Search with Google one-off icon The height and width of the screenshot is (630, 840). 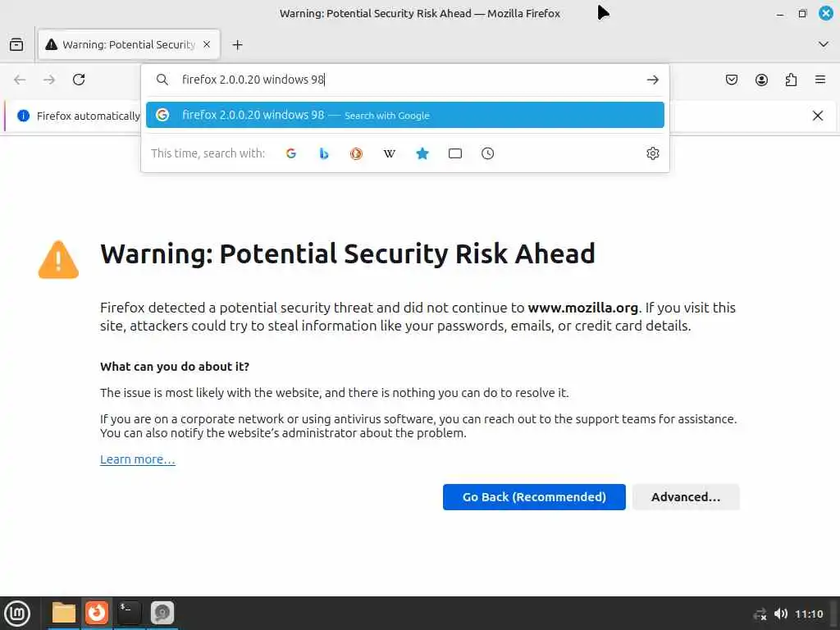tap(291, 153)
